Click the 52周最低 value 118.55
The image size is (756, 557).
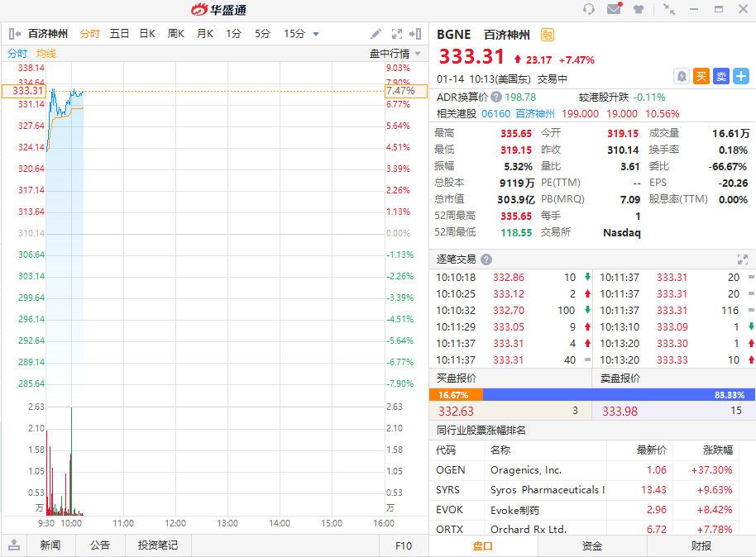[x=516, y=232]
